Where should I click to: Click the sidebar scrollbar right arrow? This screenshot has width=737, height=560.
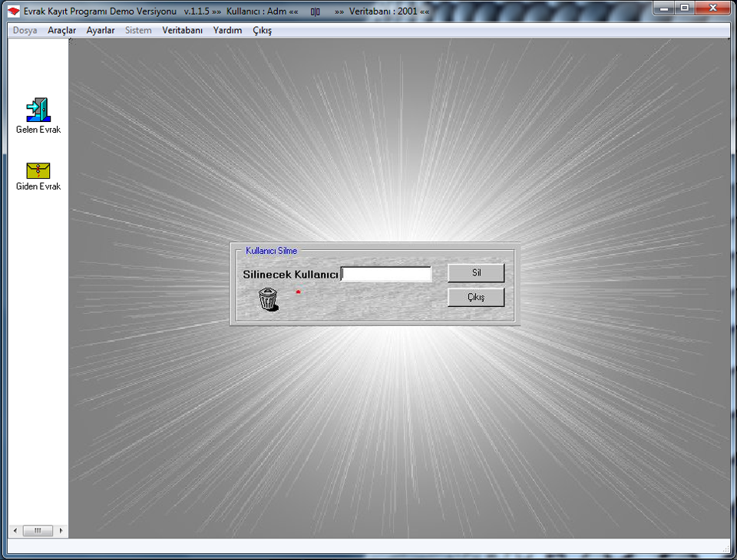(x=61, y=530)
